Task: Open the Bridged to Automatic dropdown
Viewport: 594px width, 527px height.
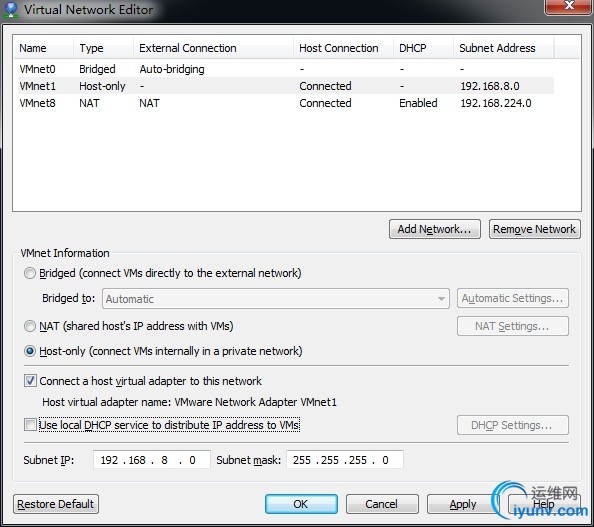Action: [276, 299]
